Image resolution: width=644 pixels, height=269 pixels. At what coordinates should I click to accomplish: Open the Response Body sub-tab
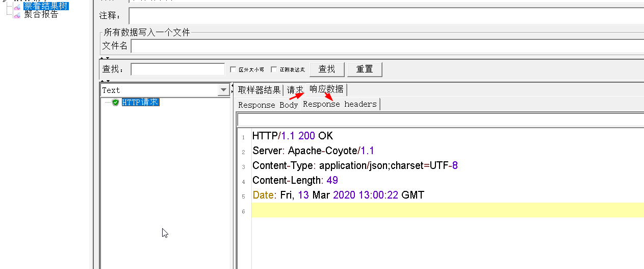268,105
